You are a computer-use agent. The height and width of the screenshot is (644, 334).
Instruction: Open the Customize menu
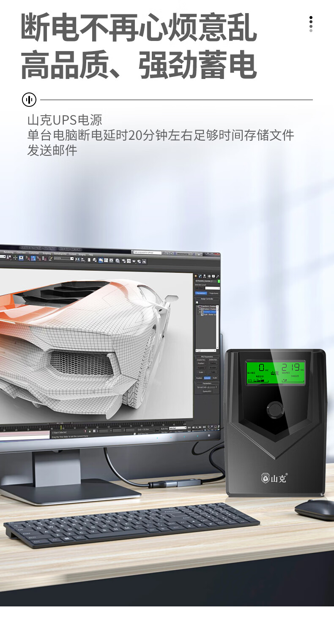coord(34,253)
